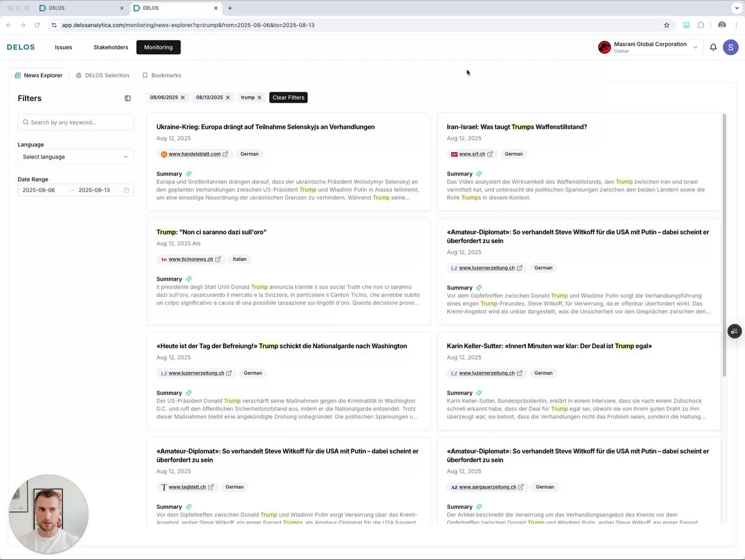Viewport: 745px width, 560px height.
Task: Select the Monitoring nav item
Action: click(158, 48)
